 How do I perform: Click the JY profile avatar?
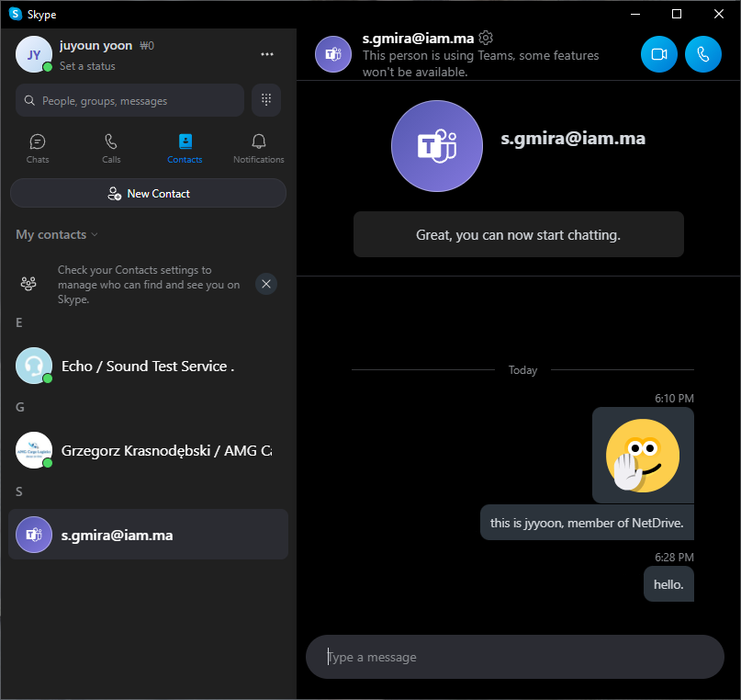[34, 54]
